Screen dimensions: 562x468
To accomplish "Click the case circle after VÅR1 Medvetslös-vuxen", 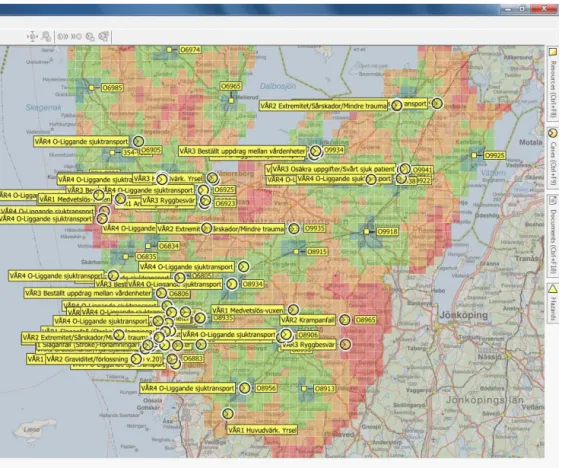I will [293, 310].
